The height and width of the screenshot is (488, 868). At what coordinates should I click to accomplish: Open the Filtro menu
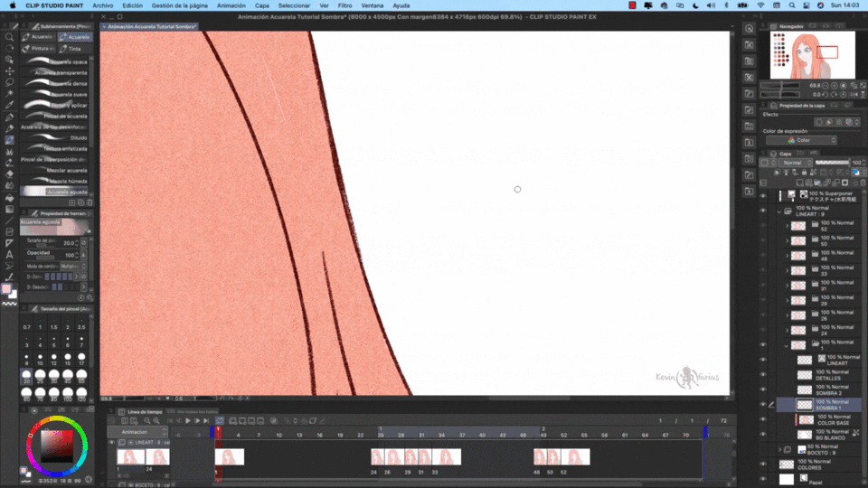[344, 5]
